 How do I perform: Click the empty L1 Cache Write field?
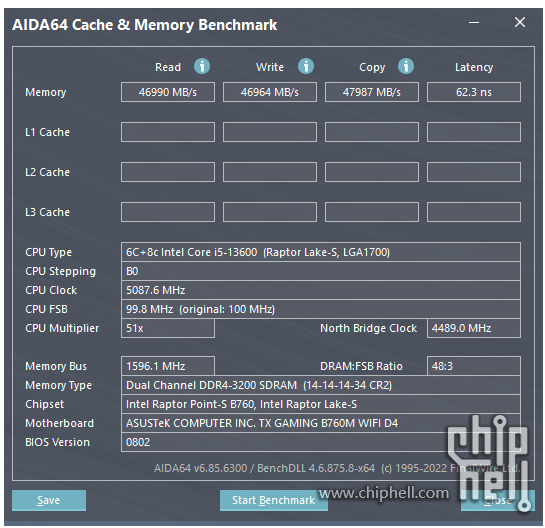[270, 132]
